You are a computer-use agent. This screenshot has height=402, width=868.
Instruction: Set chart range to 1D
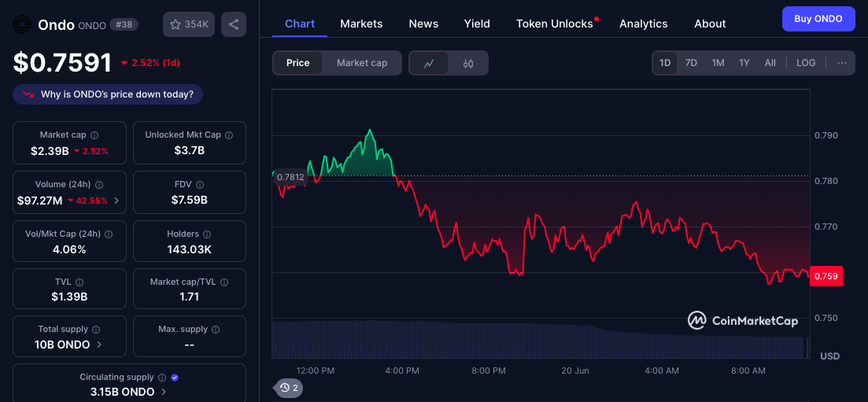pyautogui.click(x=665, y=63)
